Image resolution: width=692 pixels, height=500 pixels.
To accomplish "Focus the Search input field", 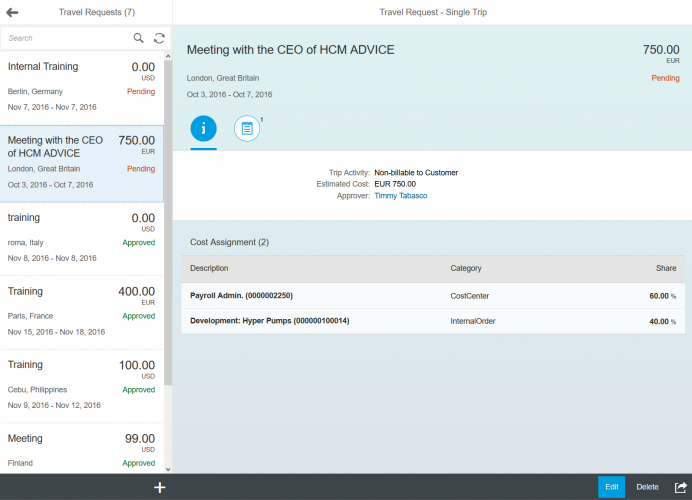I will pos(66,38).
